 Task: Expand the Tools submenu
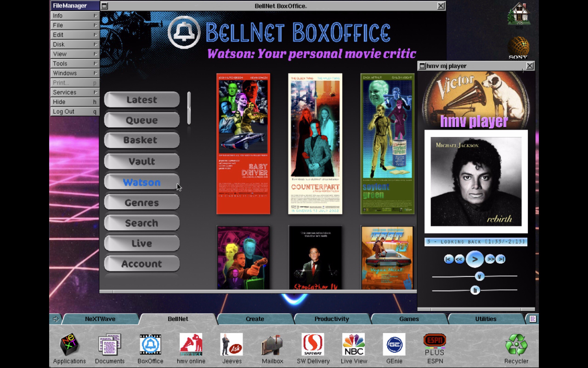coord(75,63)
